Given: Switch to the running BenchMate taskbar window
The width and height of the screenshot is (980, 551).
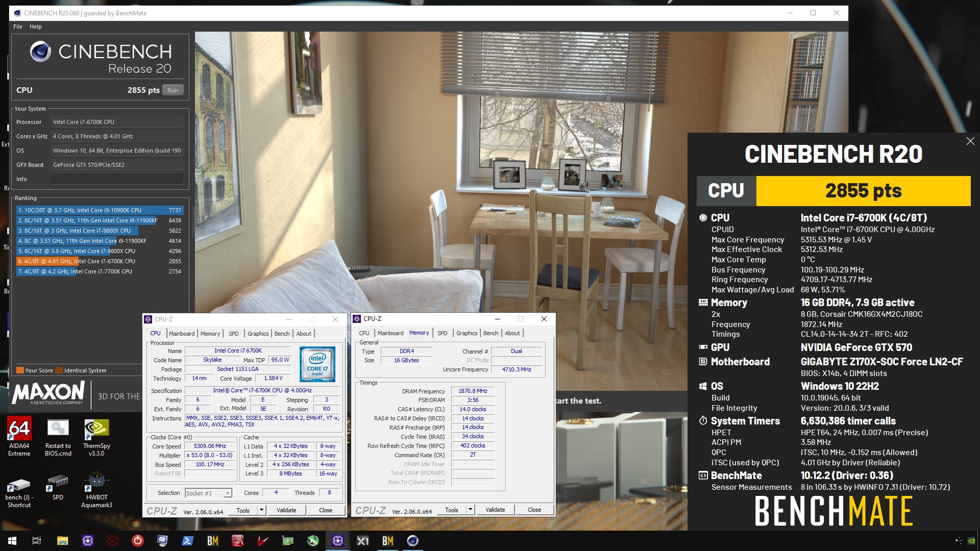Looking at the screenshot, I should [x=388, y=541].
